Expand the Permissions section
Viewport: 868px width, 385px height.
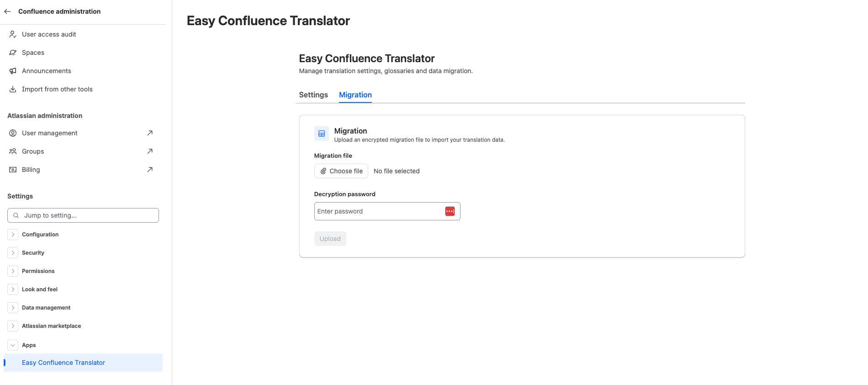coord(13,271)
